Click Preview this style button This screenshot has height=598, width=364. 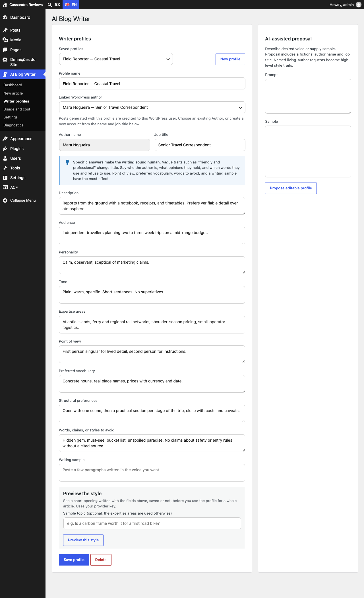83,540
